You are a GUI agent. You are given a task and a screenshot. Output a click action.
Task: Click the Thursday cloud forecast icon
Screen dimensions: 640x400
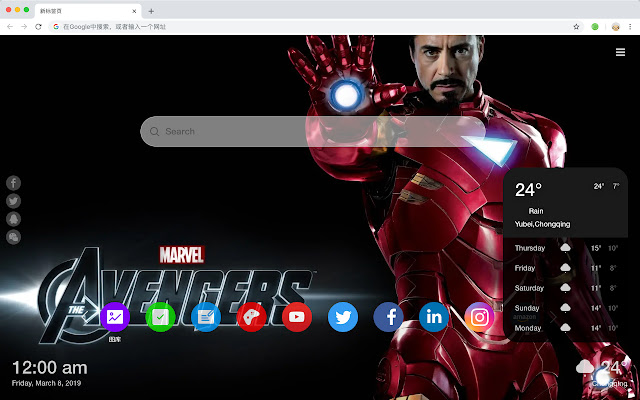click(565, 247)
